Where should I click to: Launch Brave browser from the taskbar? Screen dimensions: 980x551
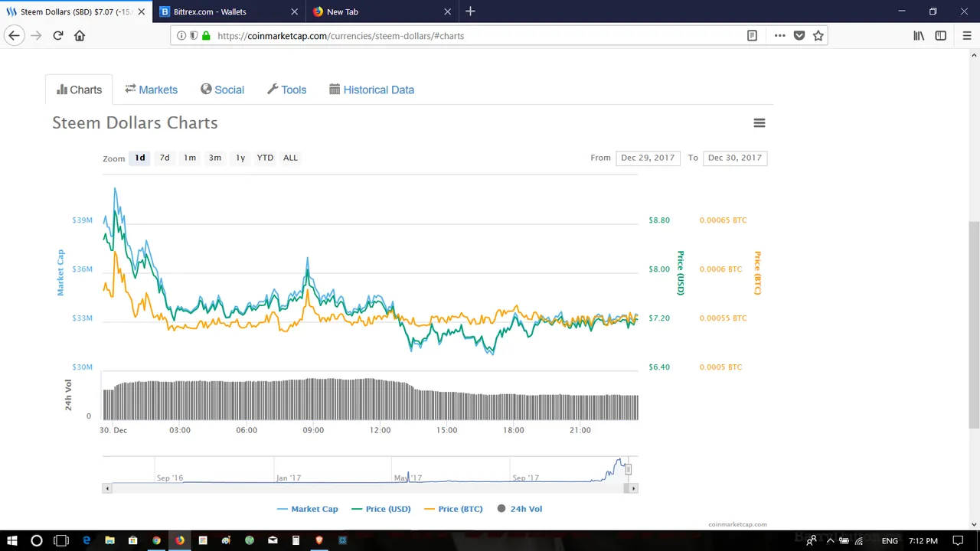319,540
